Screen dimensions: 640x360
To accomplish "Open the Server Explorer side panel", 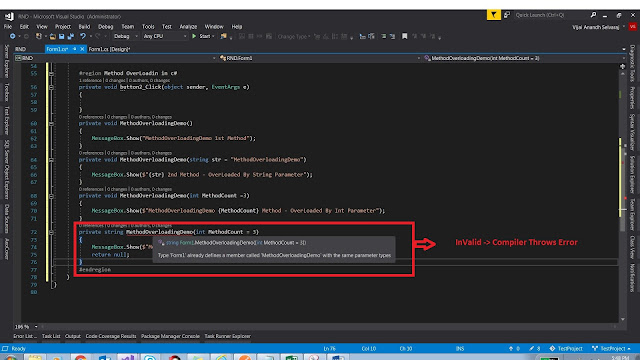I will coord(7,61).
